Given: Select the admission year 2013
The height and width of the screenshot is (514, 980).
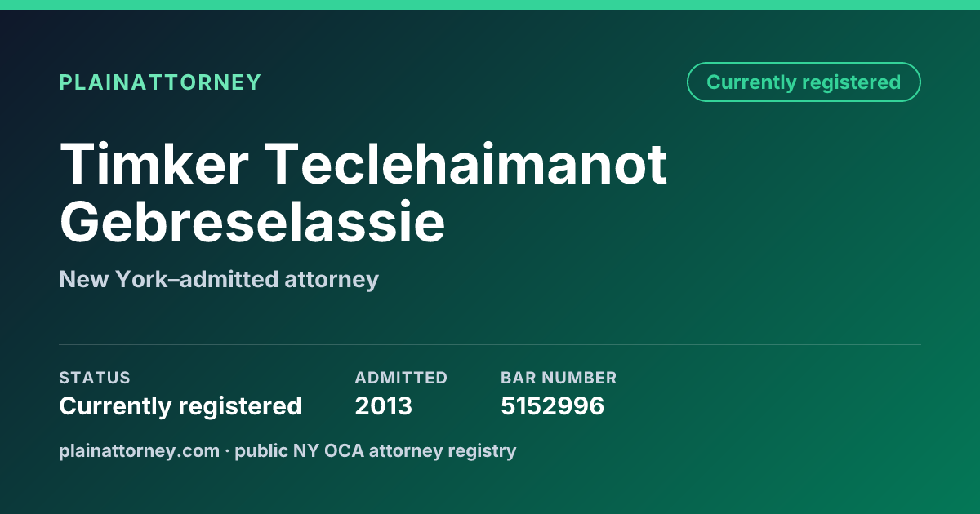Looking at the screenshot, I should pyautogui.click(x=384, y=406).
